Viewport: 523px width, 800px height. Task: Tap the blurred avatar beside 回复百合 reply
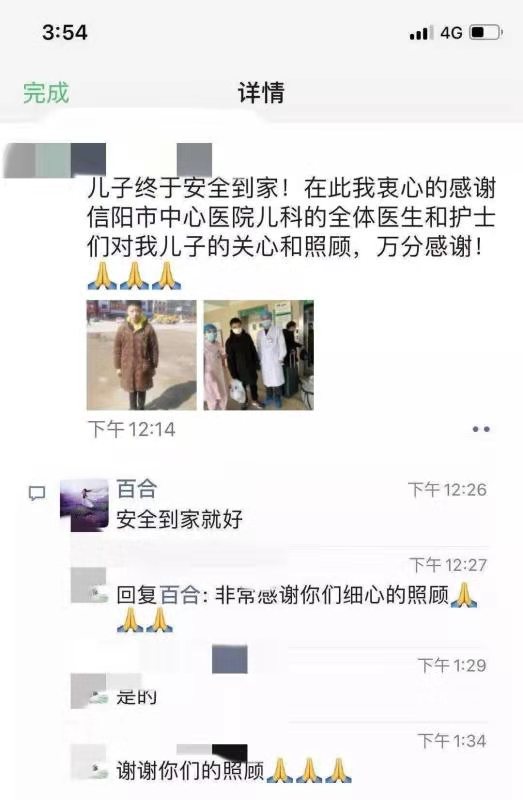click(89, 585)
